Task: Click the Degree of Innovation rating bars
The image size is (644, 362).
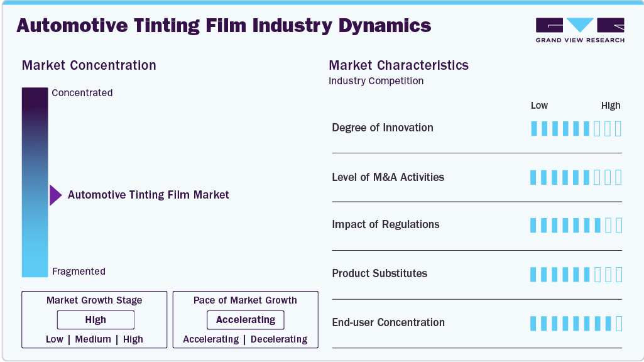Action: pyautogui.click(x=576, y=128)
